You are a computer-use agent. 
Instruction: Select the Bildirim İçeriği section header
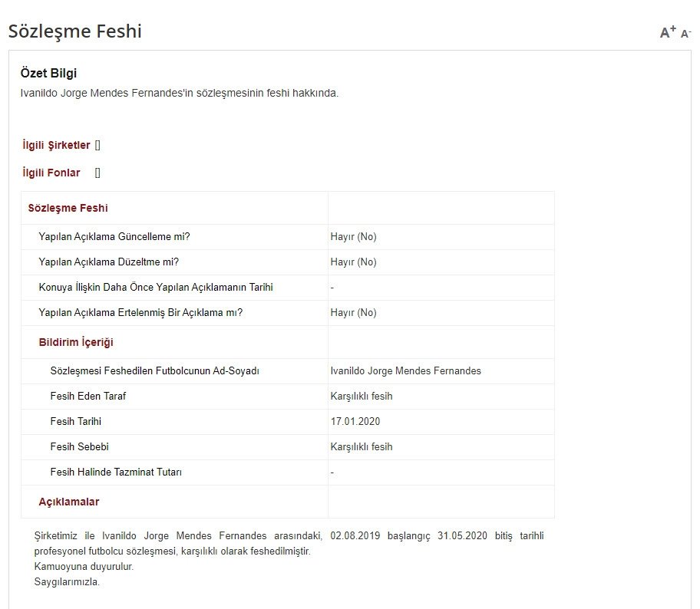coord(76,342)
